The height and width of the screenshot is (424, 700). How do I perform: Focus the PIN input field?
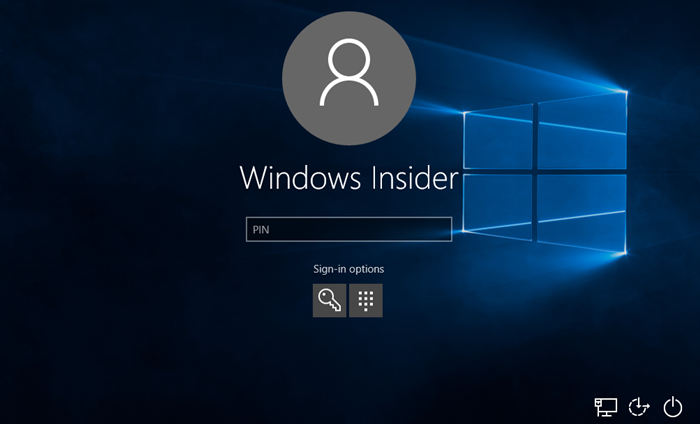[x=348, y=230]
